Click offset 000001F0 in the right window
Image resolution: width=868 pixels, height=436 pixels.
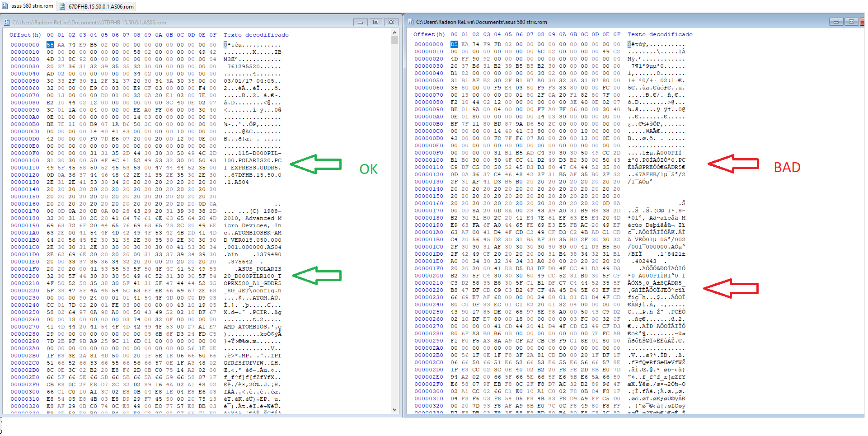coord(429,268)
